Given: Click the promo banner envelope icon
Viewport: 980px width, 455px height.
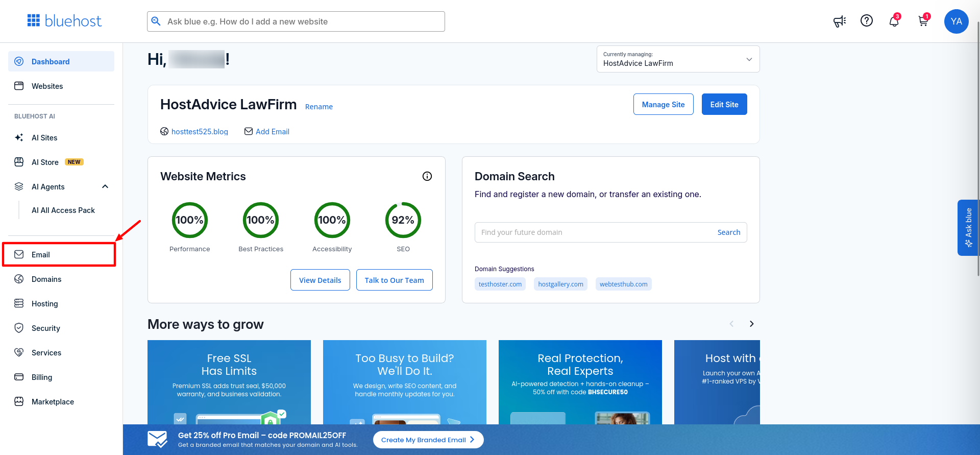Looking at the screenshot, I should click(x=157, y=439).
